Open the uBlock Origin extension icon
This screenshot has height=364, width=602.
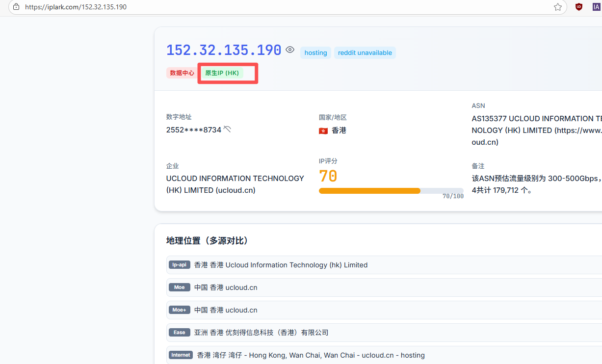point(579,7)
